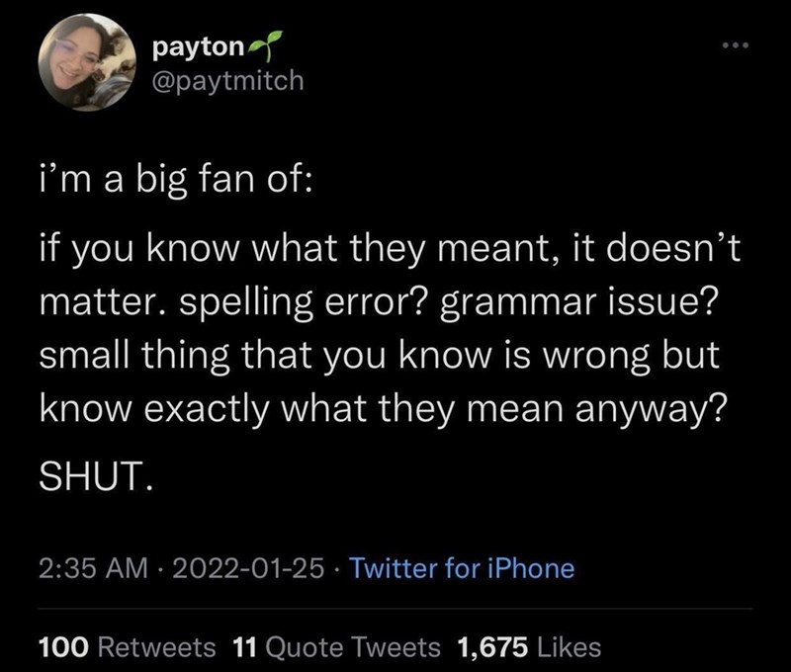Click the Twitter for iPhone source link
Viewport: 791px width, 672px height.
tap(462, 568)
